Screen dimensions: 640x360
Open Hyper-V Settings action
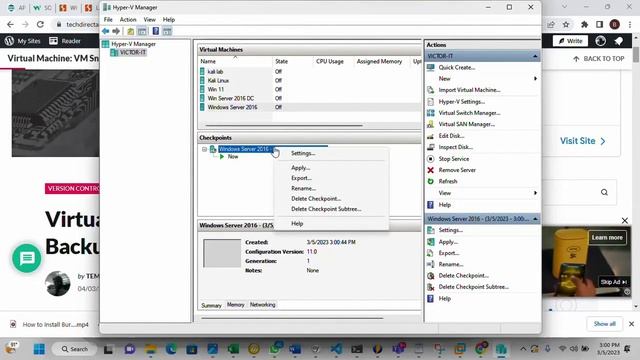coord(462,102)
